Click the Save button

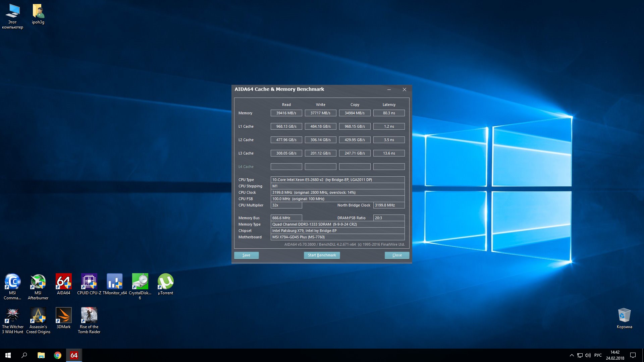click(x=246, y=255)
